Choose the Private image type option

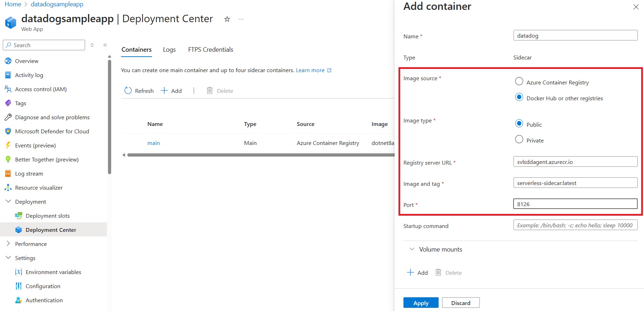coord(519,140)
